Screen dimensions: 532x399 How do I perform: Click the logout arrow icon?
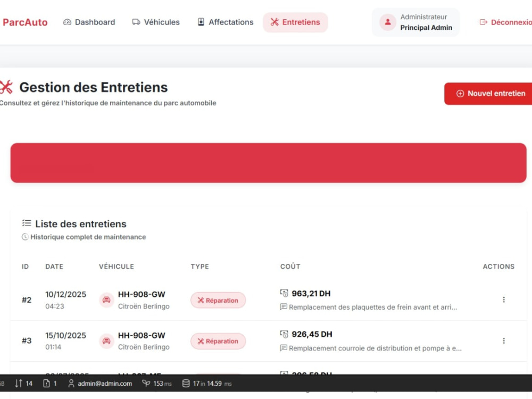483,22
